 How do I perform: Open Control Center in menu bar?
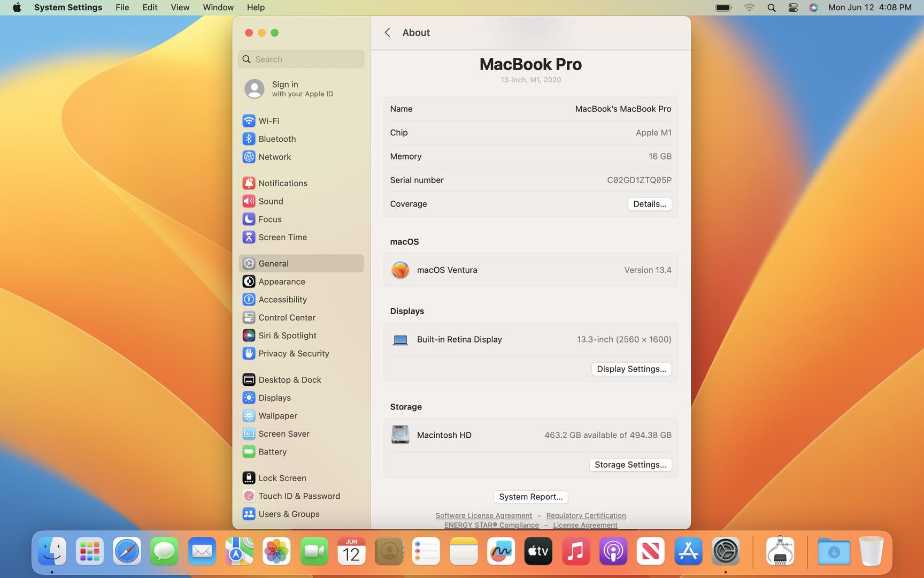(x=792, y=7)
